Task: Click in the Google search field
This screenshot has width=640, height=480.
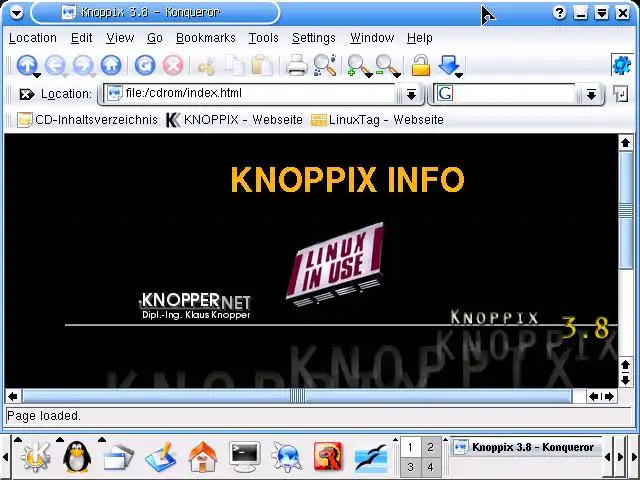Action: tap(504, 93)
